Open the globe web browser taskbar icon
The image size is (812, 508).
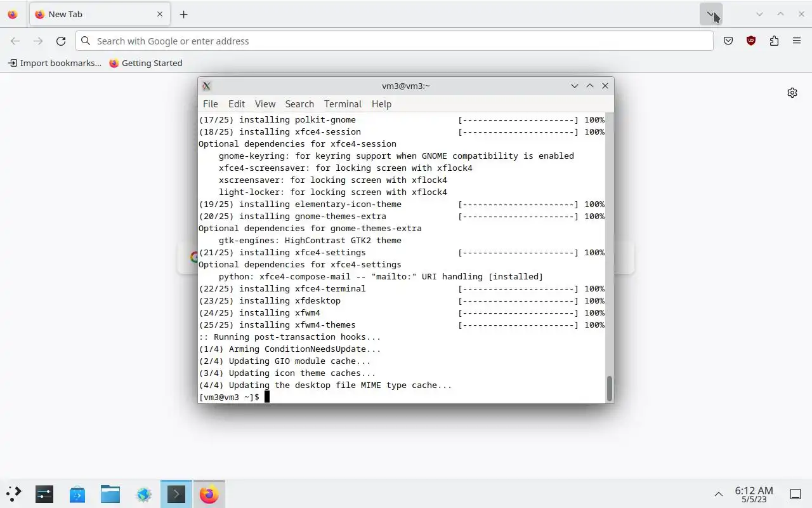[143, 494]
